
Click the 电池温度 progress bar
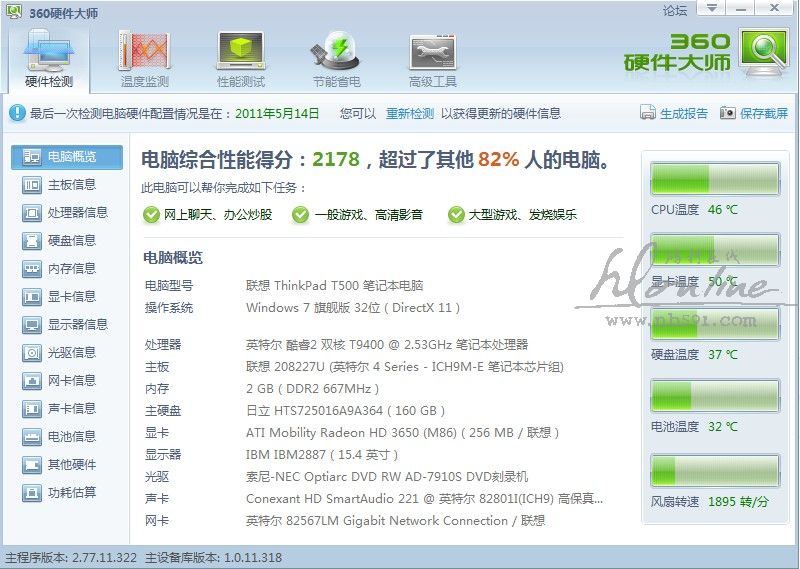pyautogui.click(x=715, y=395)
